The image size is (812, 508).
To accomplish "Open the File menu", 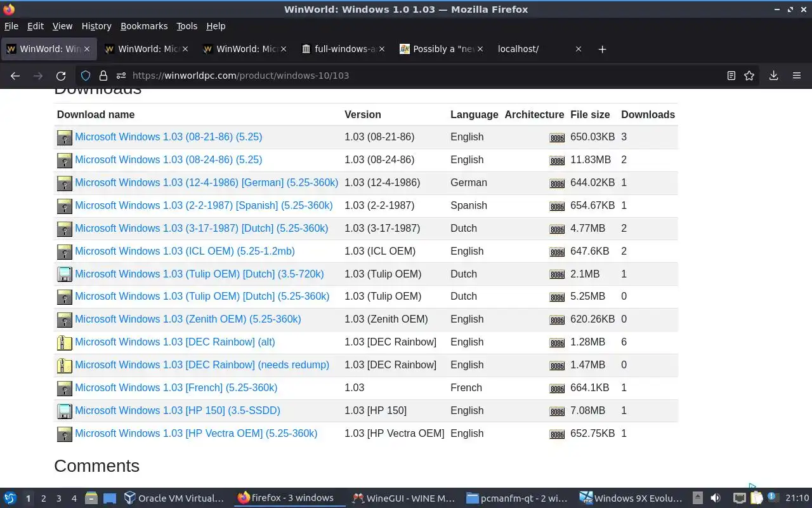I will click(x=11, y=26).
